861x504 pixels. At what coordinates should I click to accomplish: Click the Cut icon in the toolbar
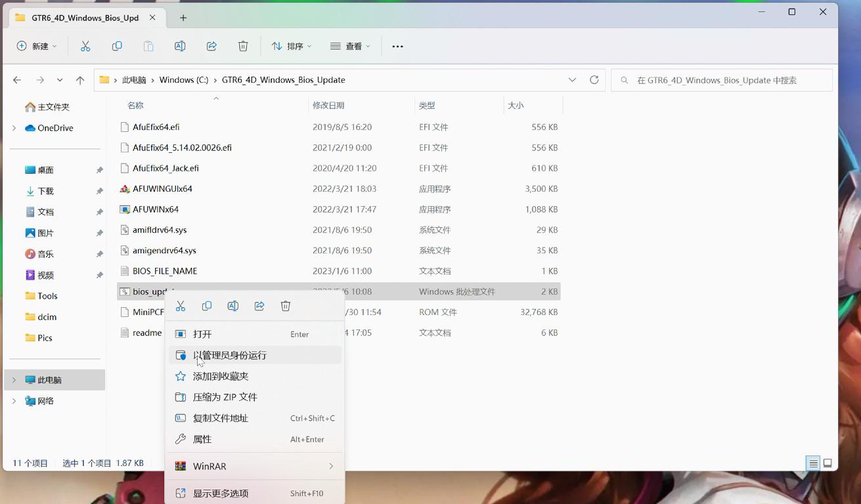84,46
